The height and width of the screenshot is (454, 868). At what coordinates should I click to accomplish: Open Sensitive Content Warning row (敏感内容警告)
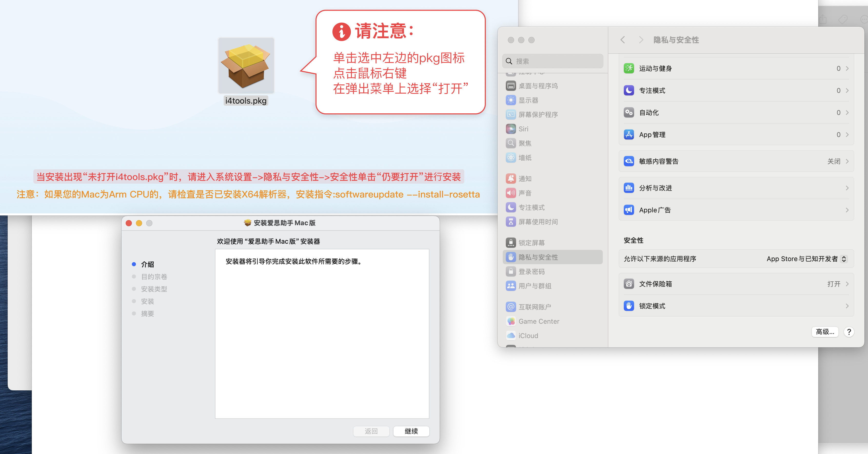coord(736,161)
